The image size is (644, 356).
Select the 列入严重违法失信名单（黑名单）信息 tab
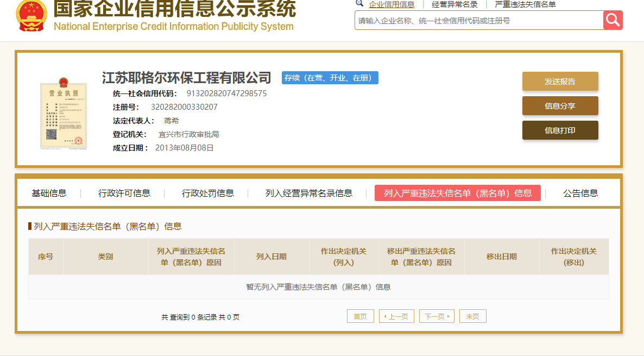click(x=458, y=193)
